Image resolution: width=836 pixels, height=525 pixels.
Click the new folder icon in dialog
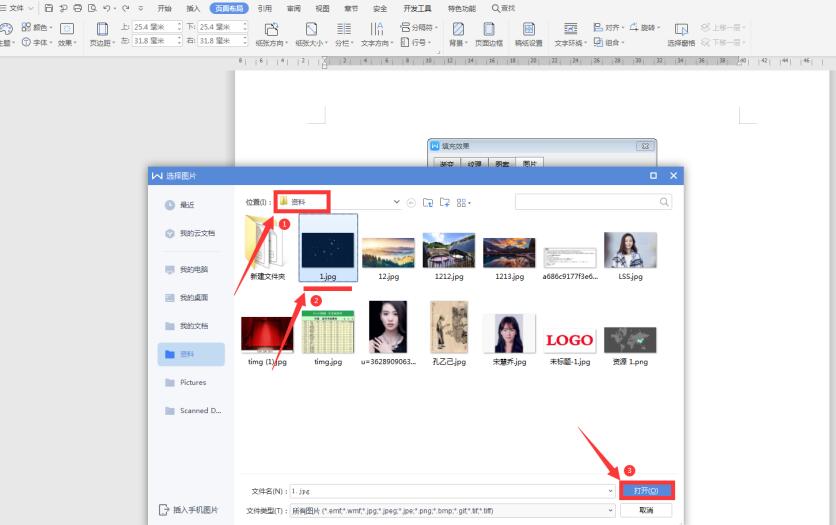point(445,203)
